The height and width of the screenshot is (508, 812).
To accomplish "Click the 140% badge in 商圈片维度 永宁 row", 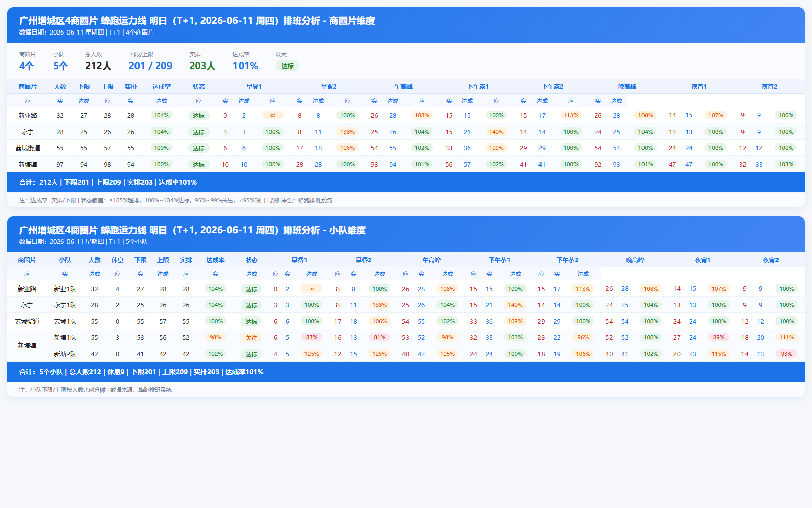I will tap(496, 132).
